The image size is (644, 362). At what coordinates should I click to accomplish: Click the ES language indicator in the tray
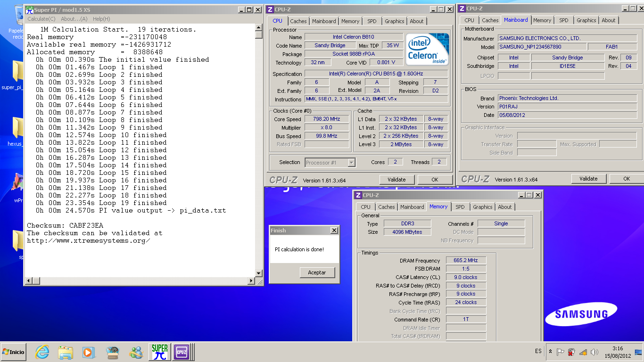coord(538,352)
